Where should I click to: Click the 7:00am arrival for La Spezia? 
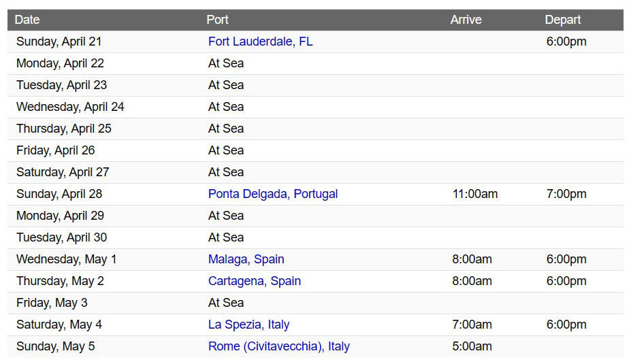472,325
